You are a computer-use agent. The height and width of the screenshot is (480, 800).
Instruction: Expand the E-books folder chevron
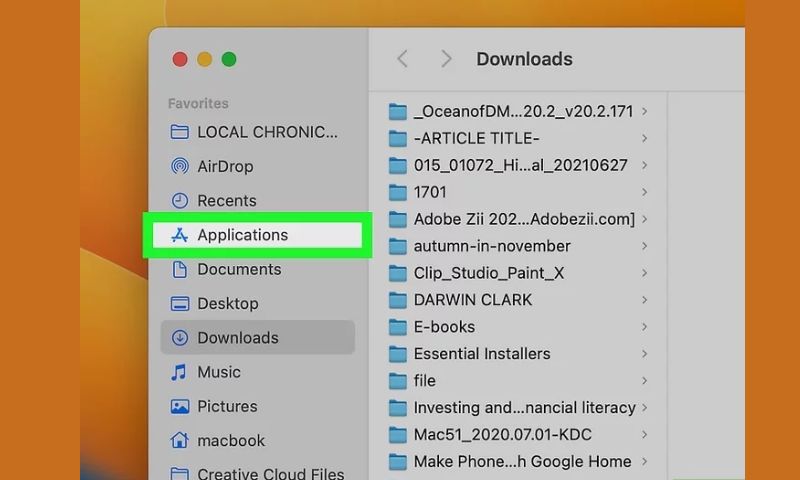pos(645,327)
